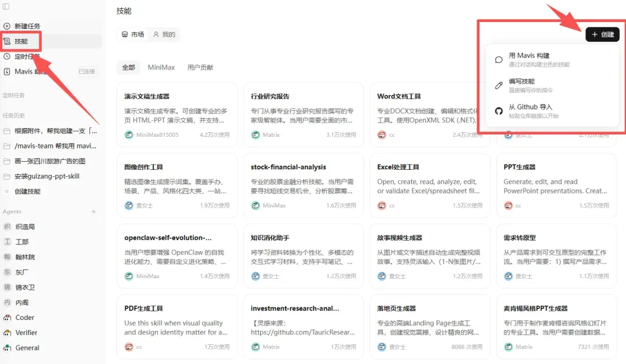The image size is (626, 364).
Task: Click the pencil icon beside 编写技能
Action: pyautogui.click(x=498, y=85)
